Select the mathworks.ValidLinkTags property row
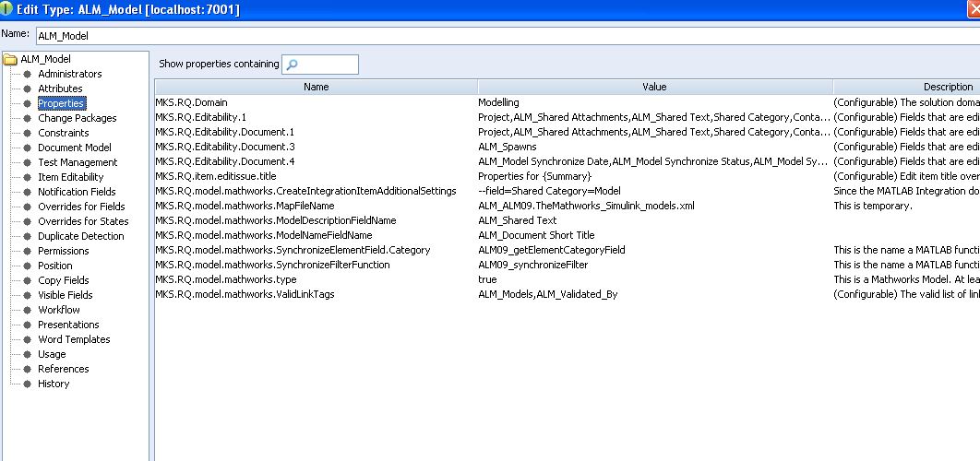The height and width of the screenshot is (461, 980). (x=568, y=294)
